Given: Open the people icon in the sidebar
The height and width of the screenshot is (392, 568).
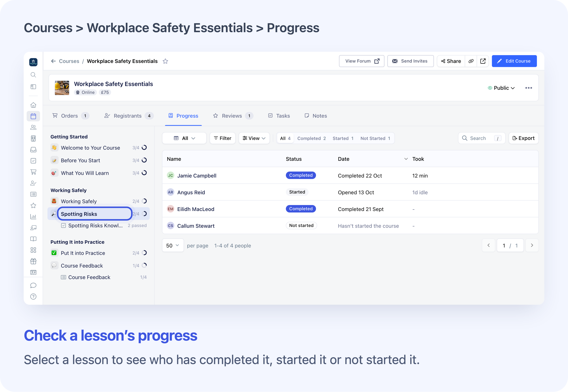Looking at the screenshot, I should point(33,127).
